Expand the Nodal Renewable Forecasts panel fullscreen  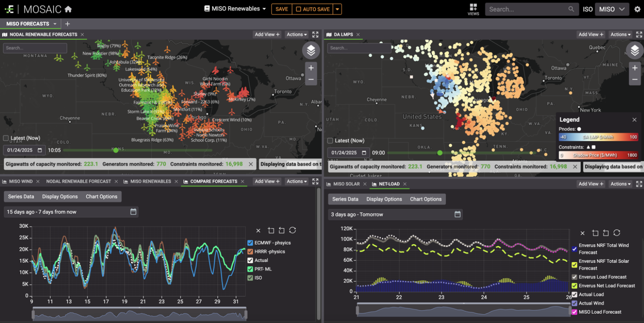pyautogui.click(x=315, y=34)
